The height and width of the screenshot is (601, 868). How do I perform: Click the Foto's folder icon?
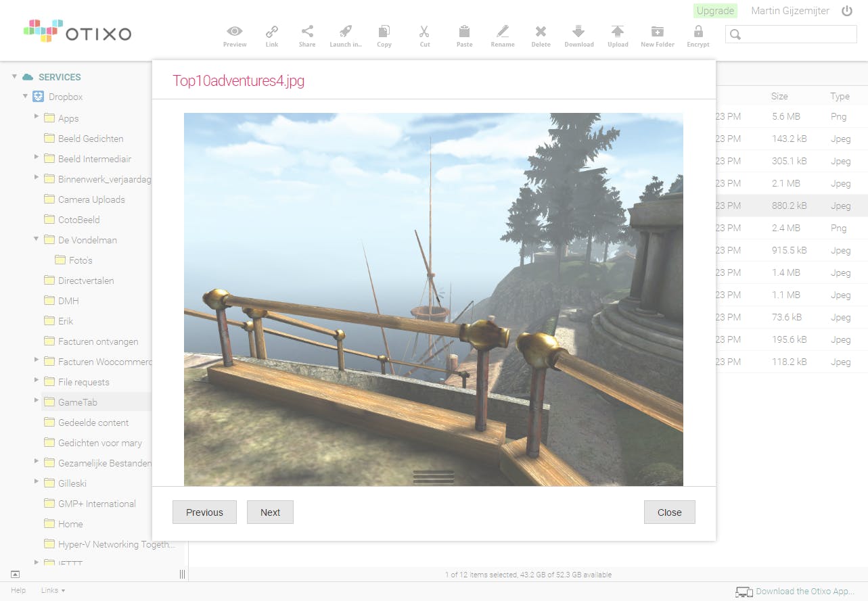pyautogui.click(x=60, y=260)
